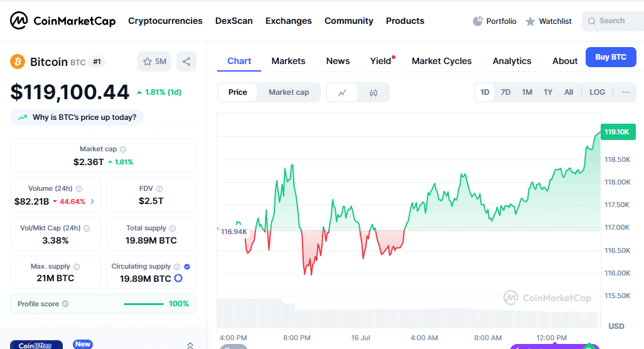Click the CoinBites banner logo
This screenshot has width=644, height=349.
(x=36, y=345)
